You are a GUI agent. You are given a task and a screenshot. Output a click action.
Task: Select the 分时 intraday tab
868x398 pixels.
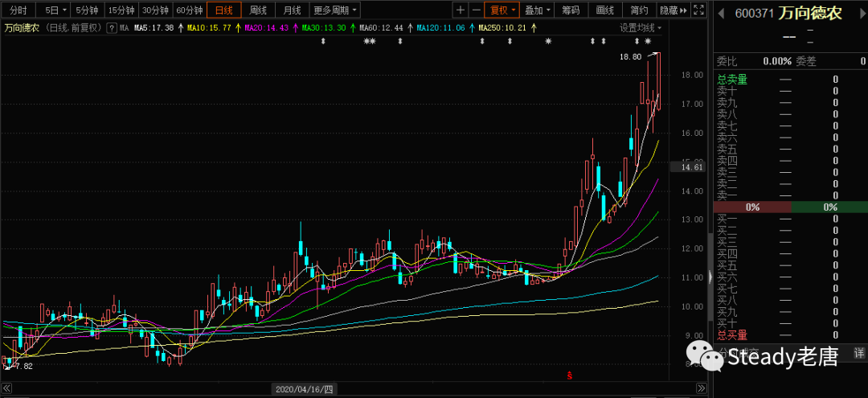click(18, 10)
